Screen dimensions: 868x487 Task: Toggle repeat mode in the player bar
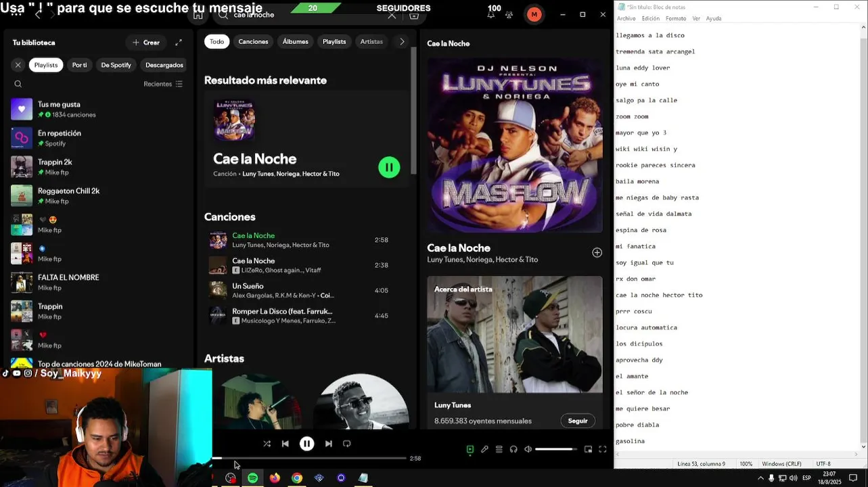346,444
